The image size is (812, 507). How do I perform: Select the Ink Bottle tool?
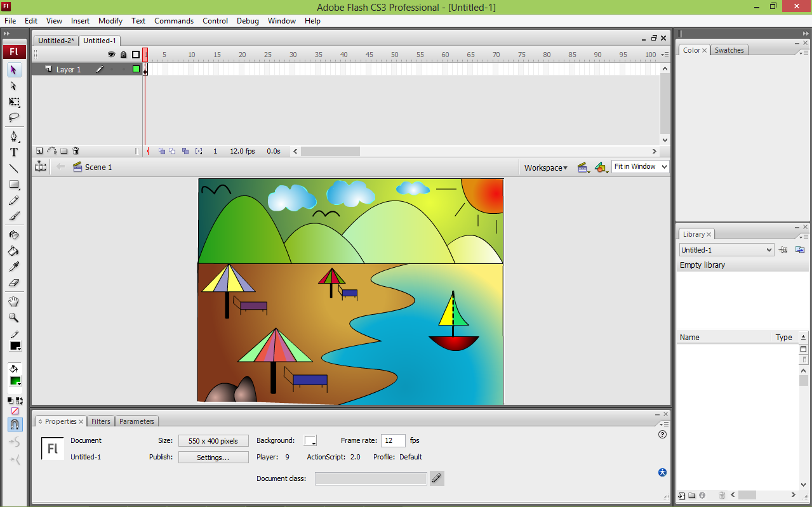point(14,235)
